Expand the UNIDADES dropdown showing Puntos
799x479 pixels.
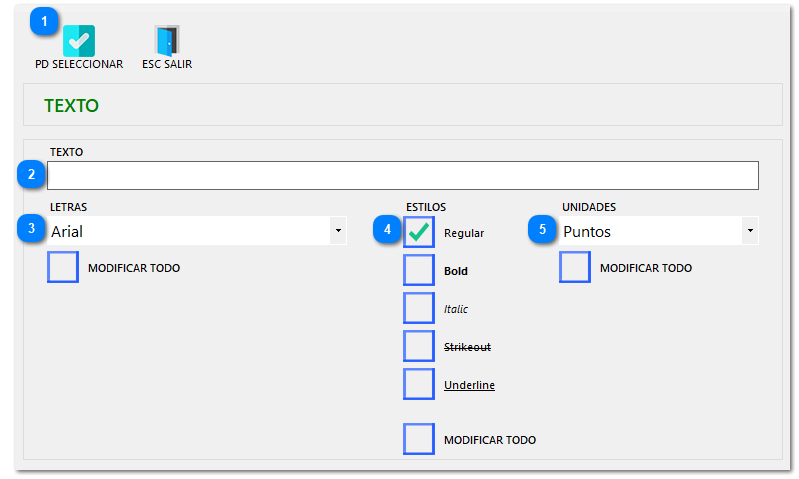tap(749, 231)
